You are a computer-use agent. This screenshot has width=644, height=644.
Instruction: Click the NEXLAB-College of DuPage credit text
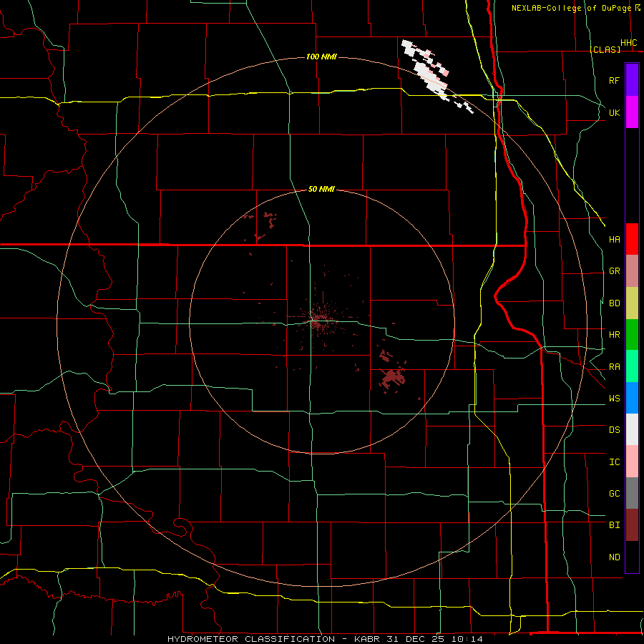click(x=571, y=8)
